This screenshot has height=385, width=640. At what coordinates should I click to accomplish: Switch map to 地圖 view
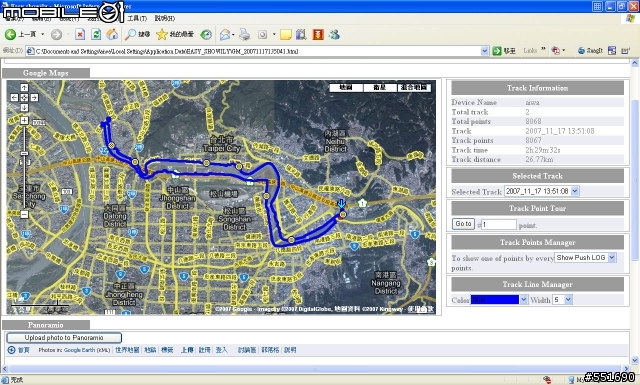[346, 87]
